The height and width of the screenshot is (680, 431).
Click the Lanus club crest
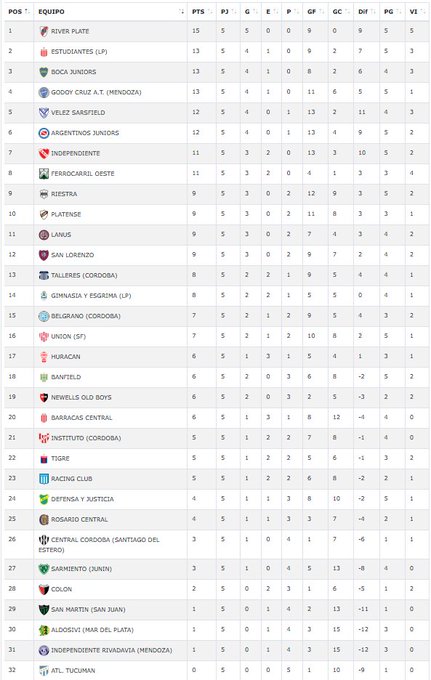[x=44, y=235]
